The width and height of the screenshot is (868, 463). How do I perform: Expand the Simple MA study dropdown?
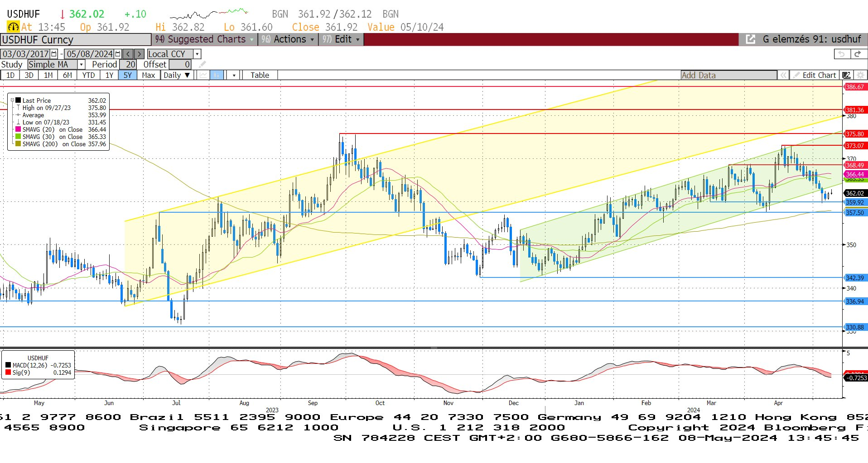pyautogui.click(x=81, y=64)
